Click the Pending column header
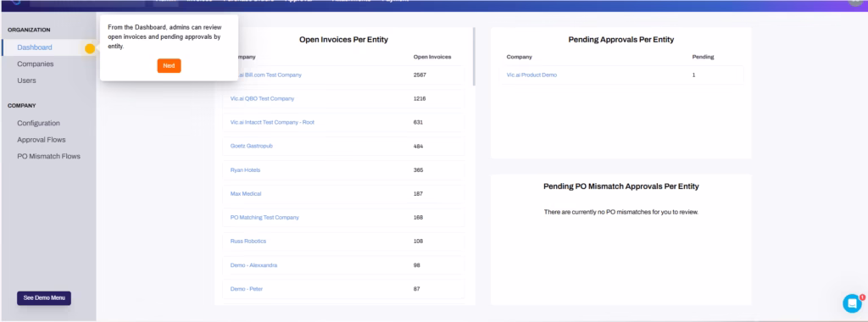The height and width of the screenshot is (322, 868). coord(703,57)
